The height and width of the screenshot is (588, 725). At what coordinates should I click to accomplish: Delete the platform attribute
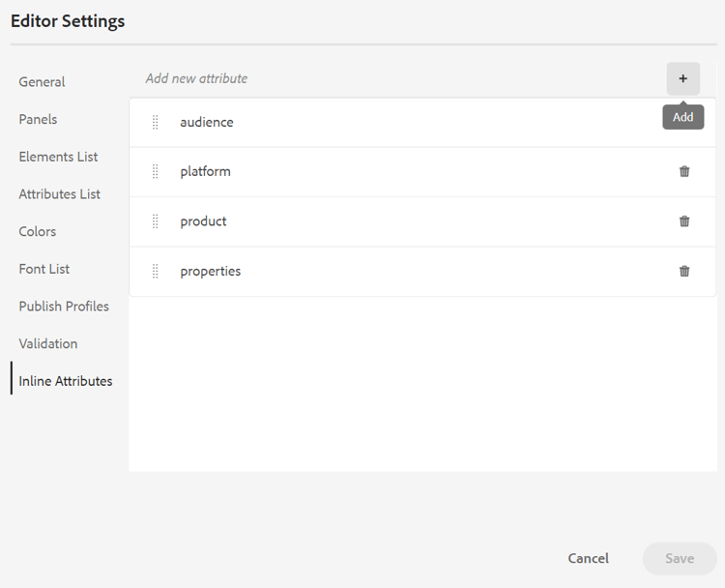(684, 171)
